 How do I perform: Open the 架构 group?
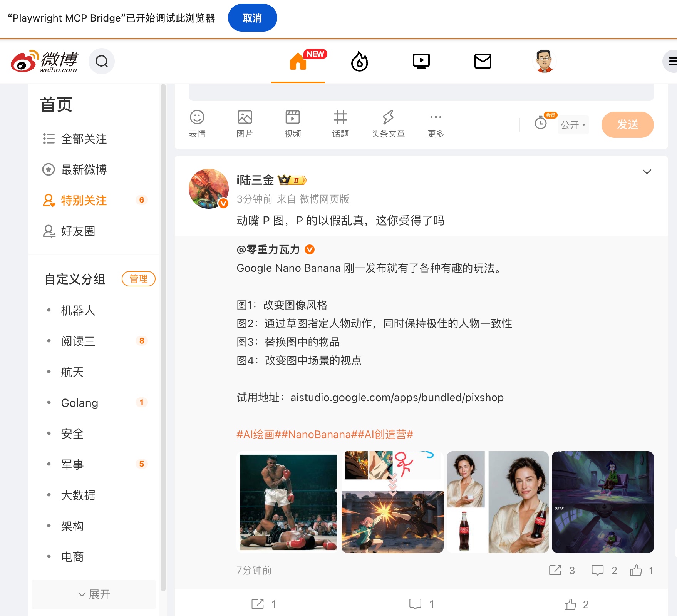coord(94,526)
